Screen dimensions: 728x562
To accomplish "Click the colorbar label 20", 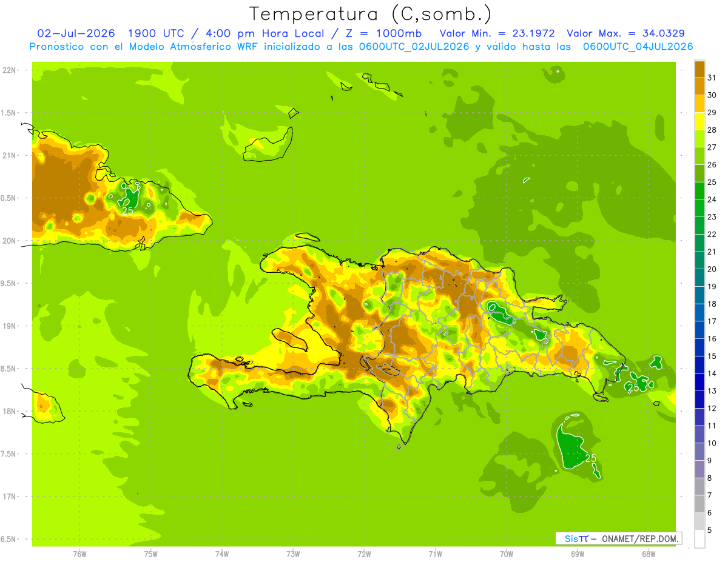I will (x=712, y=269).
